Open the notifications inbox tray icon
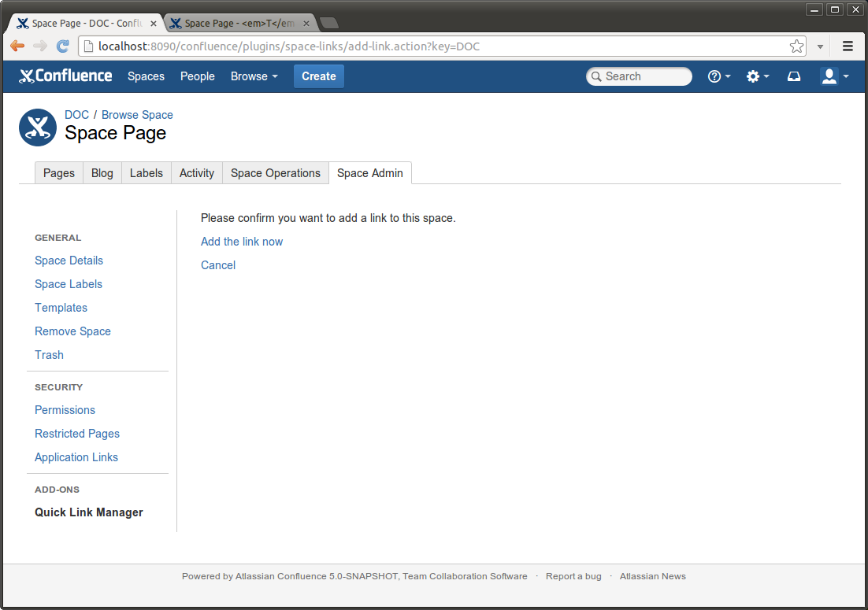Image resolution: width=868 pixels, height=610 pixels. point(794,76)
